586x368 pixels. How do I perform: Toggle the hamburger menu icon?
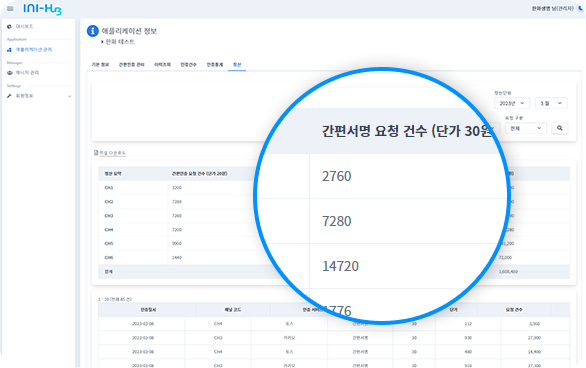pos(10,9)
